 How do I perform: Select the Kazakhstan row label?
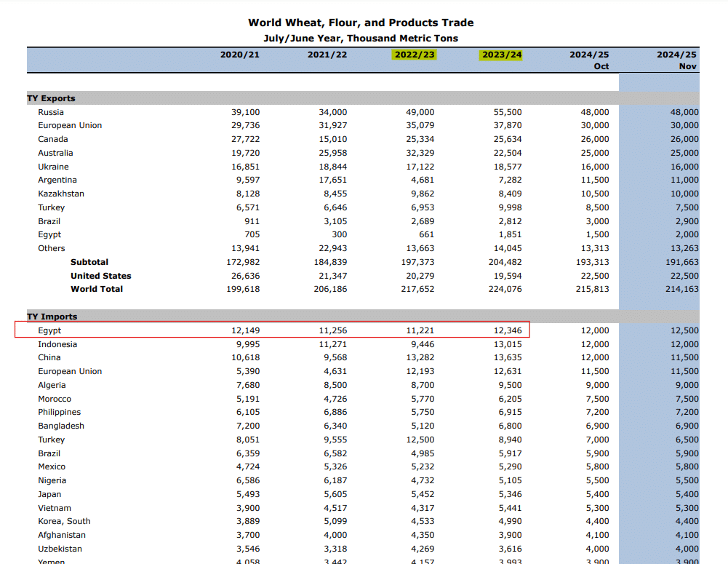[x=61, y=194]
